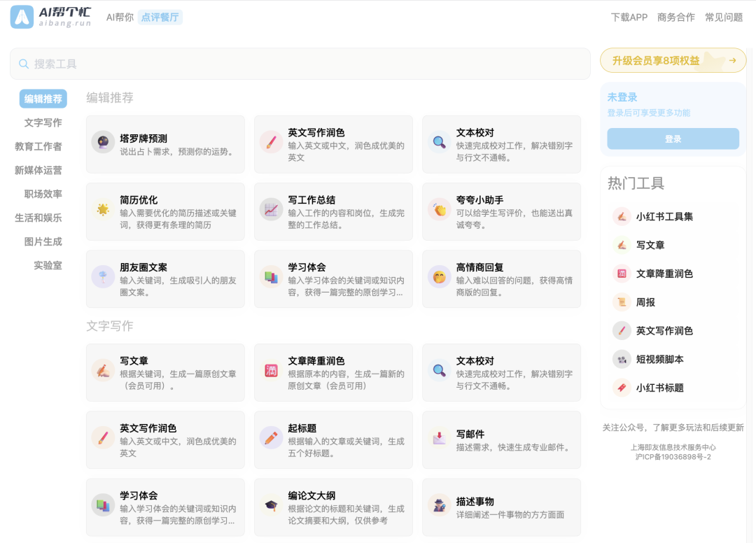Click the blue 登录 button
Image resolution: width=756 pixels, height=543 pixels.
pyautogui.click(x=673, y=139)
